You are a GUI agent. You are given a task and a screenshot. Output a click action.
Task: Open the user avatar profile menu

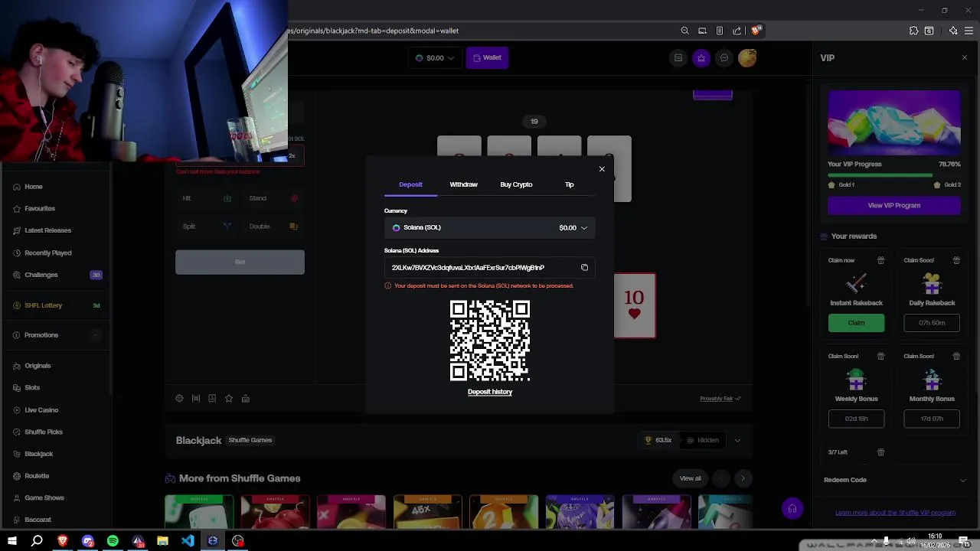747,57
